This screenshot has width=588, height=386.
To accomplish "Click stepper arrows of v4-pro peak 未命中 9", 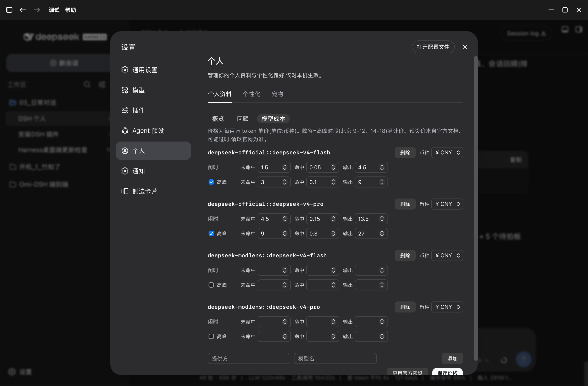I will click(x=285, y=233).
